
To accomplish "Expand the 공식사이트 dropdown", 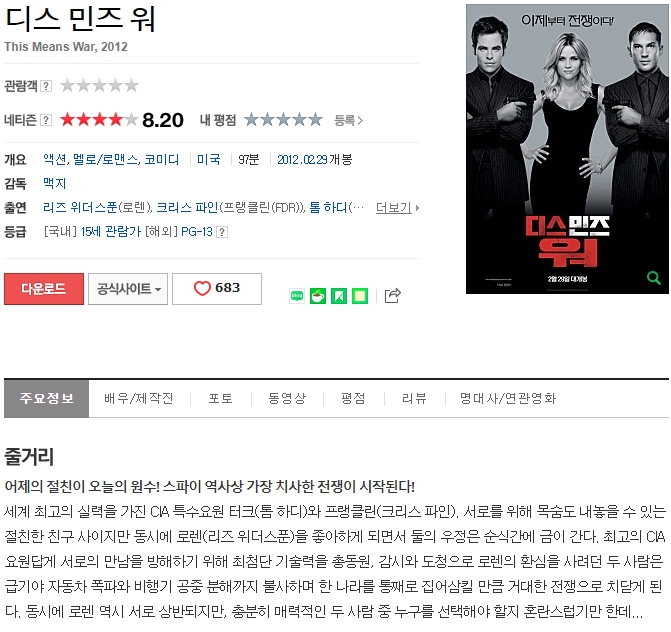I will tap(128, 289).
